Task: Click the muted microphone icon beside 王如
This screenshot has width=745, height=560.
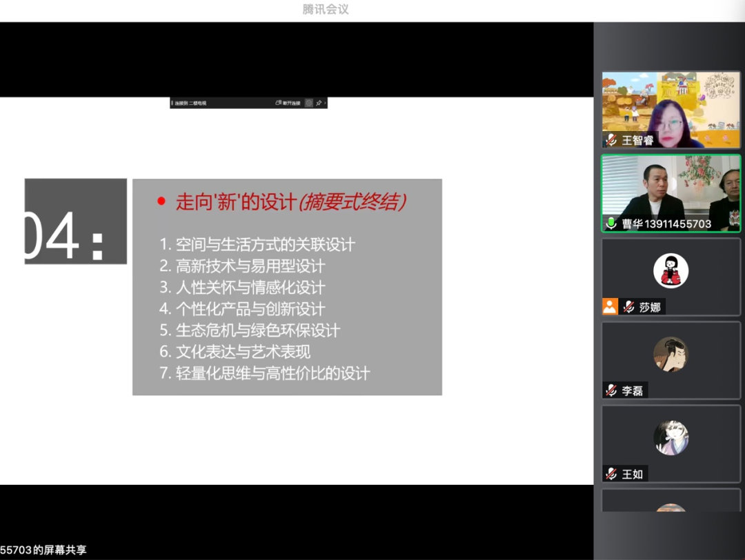Action: [610, 474]
